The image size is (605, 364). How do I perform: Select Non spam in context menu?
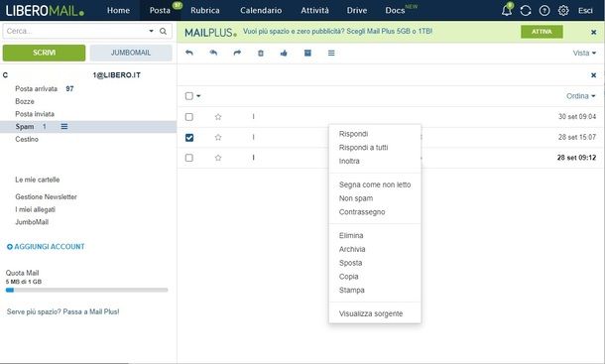356,198
